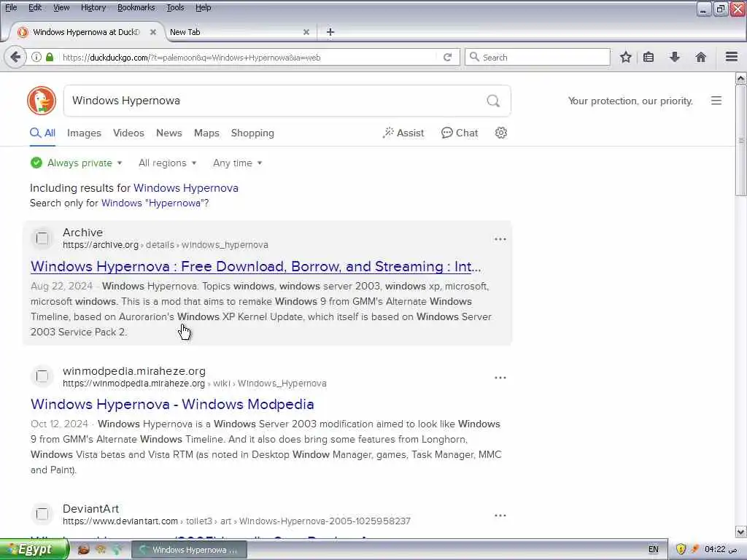Click the DeviantArt result favicon
Image resolution: width=747 pixels, height=560 pixels.
(x=42, y=514)
